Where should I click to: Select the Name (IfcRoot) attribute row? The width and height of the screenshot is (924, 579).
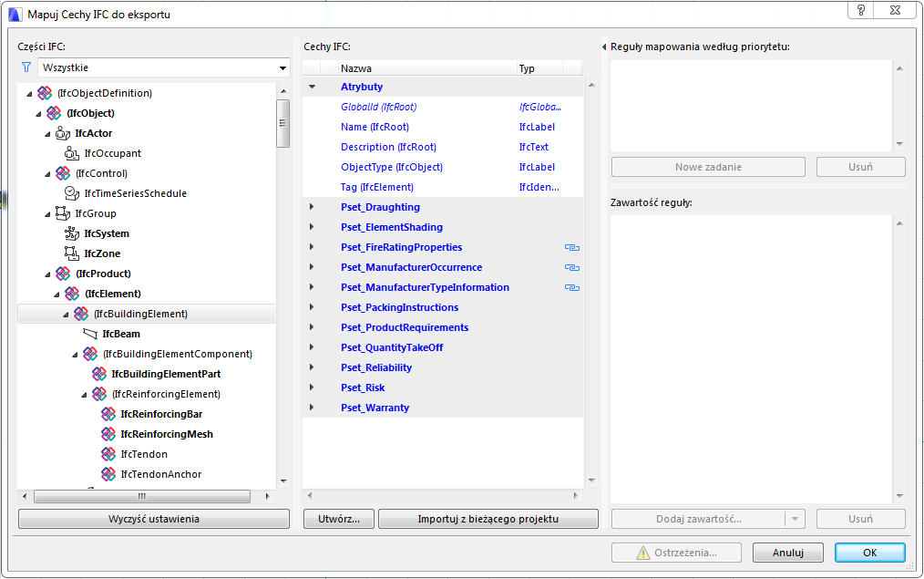point(375,127)
